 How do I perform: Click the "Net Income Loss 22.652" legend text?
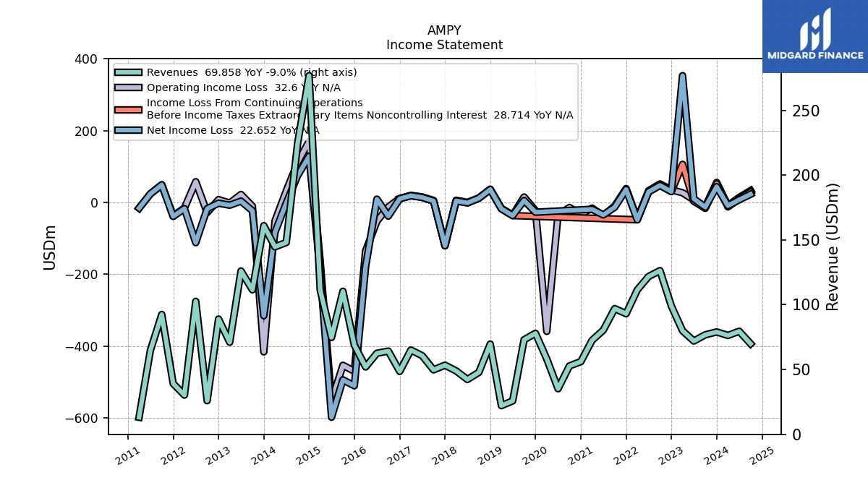click(x=232, y=131)
